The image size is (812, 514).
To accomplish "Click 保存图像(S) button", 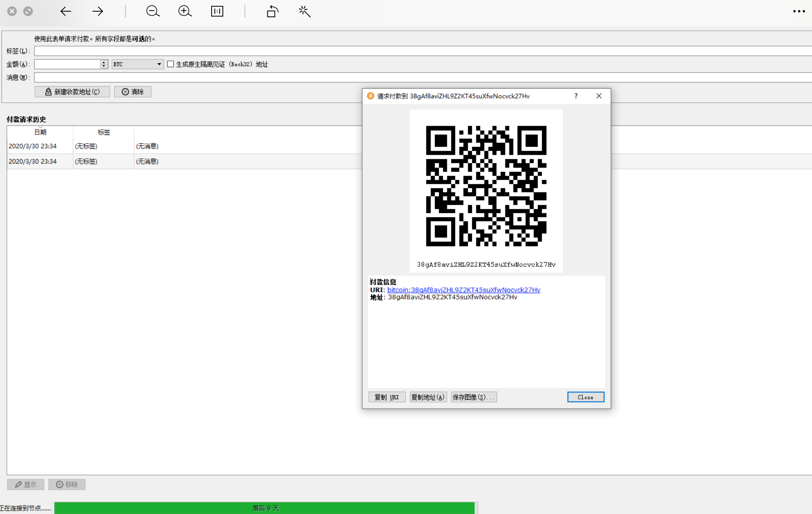I will coord(473,397).
